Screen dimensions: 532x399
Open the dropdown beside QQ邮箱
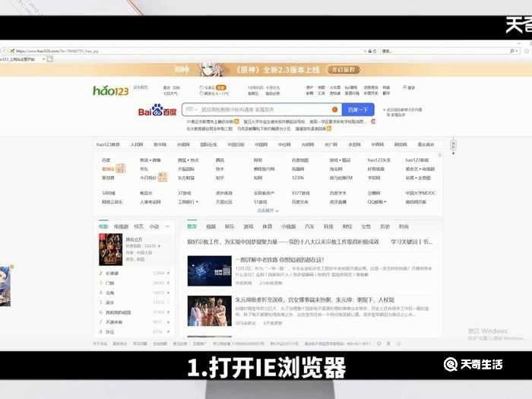click(x=385, y=202)
